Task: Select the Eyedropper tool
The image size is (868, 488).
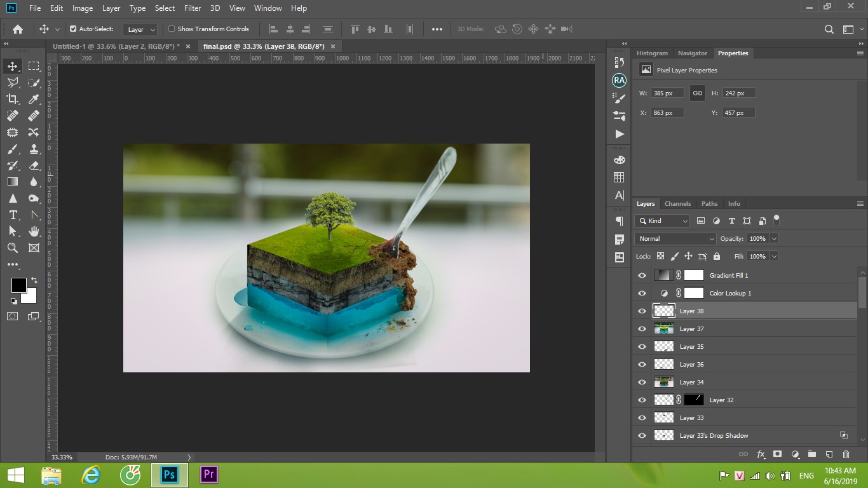Action: point(34,99)
